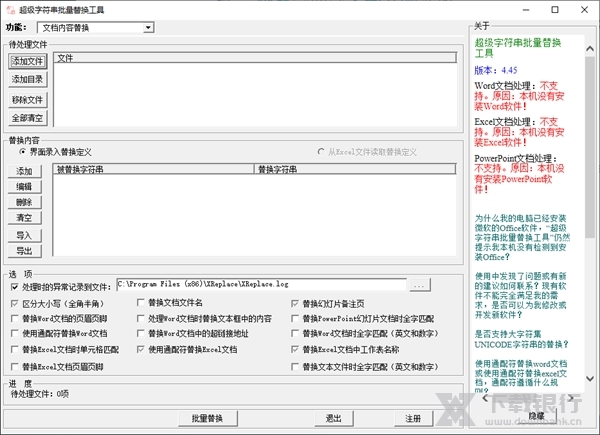This screenshot has width=600, height=435.
Task: Select 从Excel文件读取替换定义 radio option
Action: click(x=367, y=152)
